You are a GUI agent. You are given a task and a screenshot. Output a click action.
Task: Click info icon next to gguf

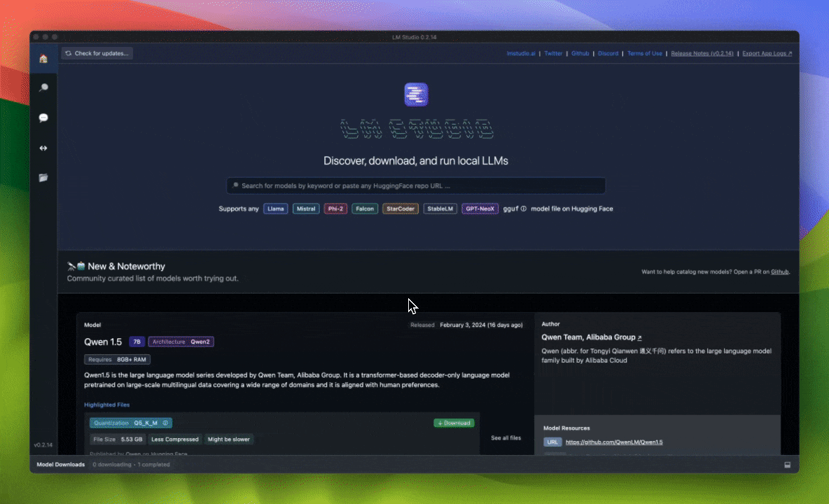click(524, 209)
